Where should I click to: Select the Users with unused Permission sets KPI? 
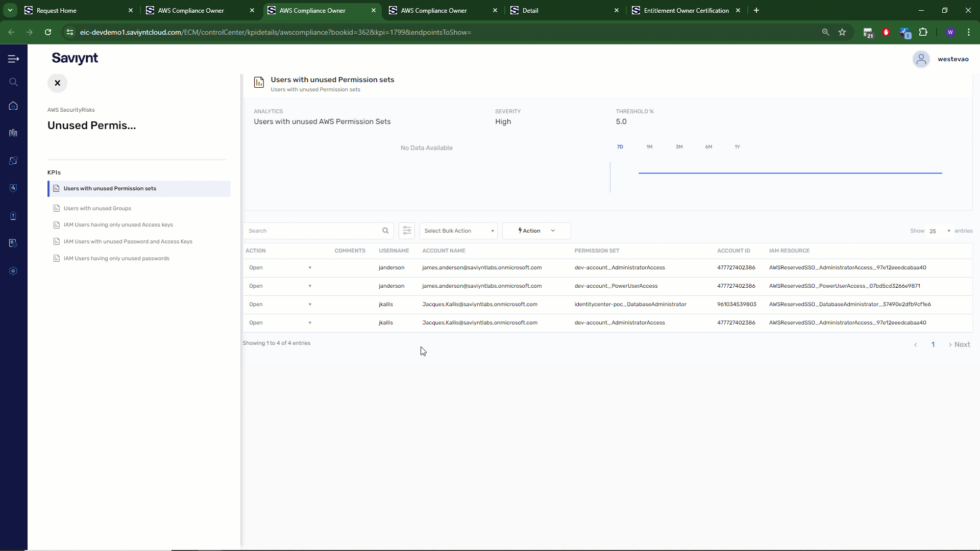click(139, 189)
